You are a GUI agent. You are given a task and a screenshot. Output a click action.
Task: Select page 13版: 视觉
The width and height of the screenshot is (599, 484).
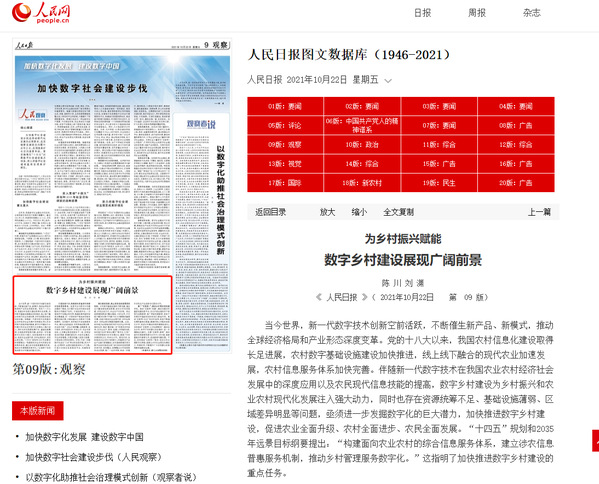(285, 164)
